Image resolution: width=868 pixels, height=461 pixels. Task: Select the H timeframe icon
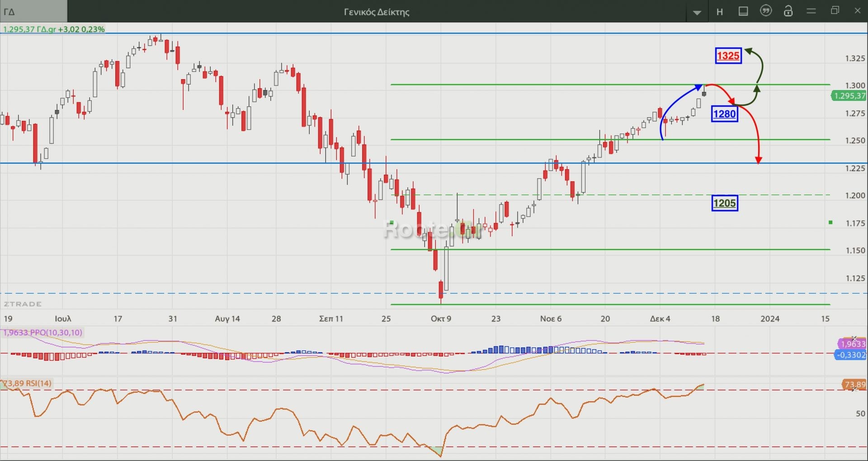tap(720, 12)
